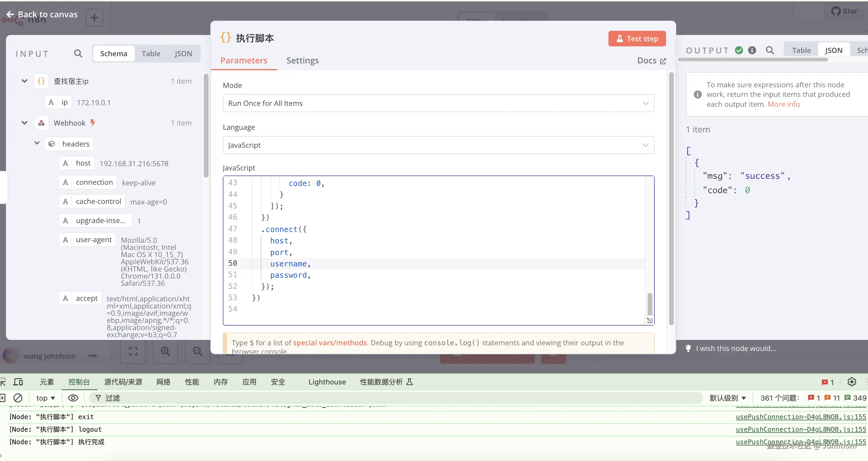Image resolution: width=868 pixels, height=461 pixels.
Task: Toggle device toolbar icon in DevTools
Action: [18, 382]
